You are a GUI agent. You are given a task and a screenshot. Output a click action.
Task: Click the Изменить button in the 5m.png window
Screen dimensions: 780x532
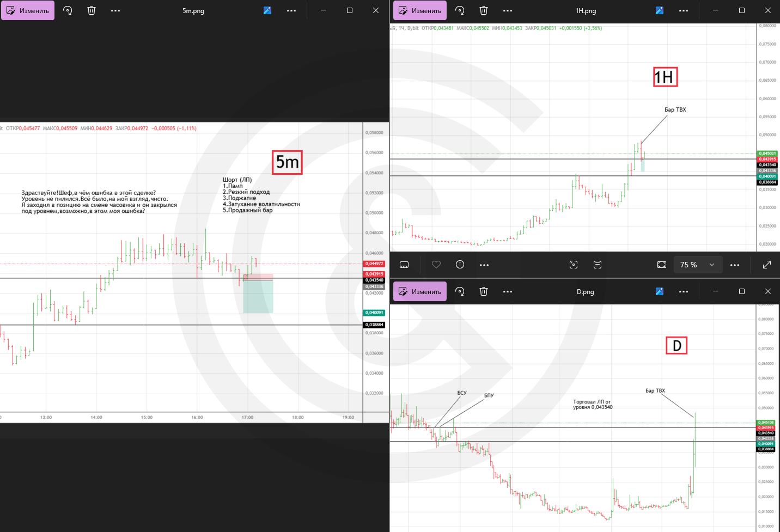28,10
